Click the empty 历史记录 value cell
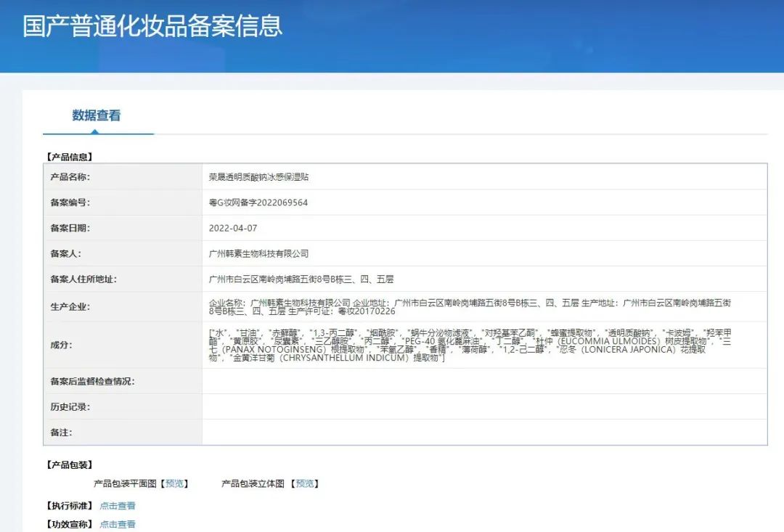This screenshot has width=784, height=532. (484, 406)
